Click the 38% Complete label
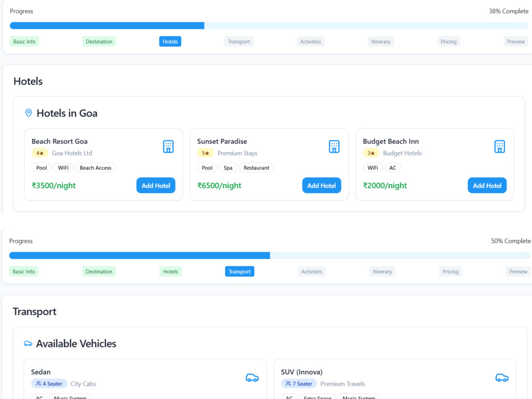 (509, 11)
